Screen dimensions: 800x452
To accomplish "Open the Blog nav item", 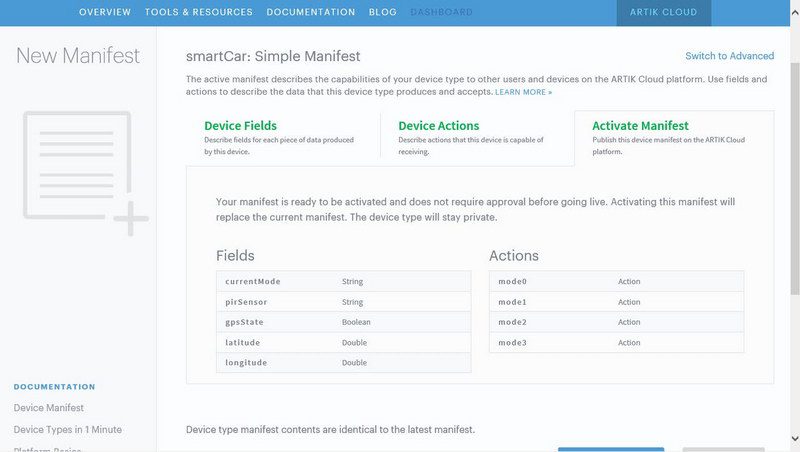I will coord(383,12).
